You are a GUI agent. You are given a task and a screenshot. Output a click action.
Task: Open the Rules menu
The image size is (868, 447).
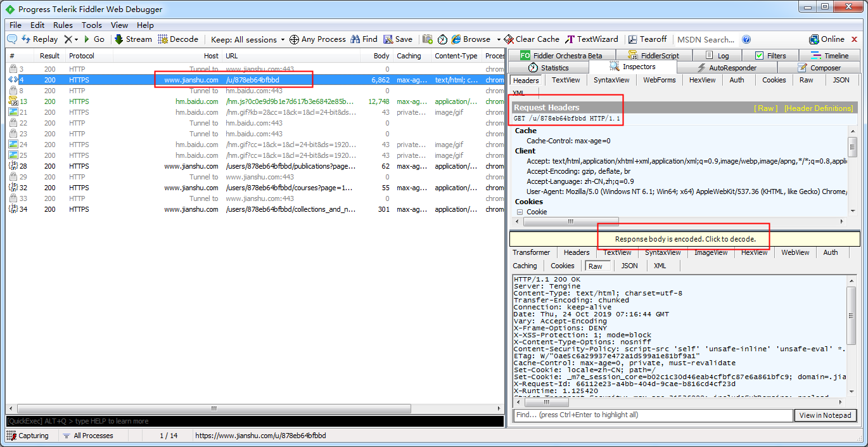click(63, 25)
